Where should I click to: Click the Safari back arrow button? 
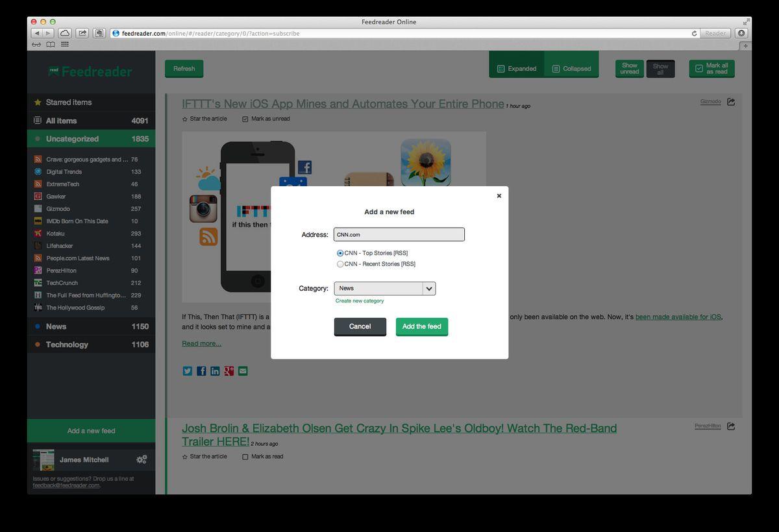click(36, 33)
